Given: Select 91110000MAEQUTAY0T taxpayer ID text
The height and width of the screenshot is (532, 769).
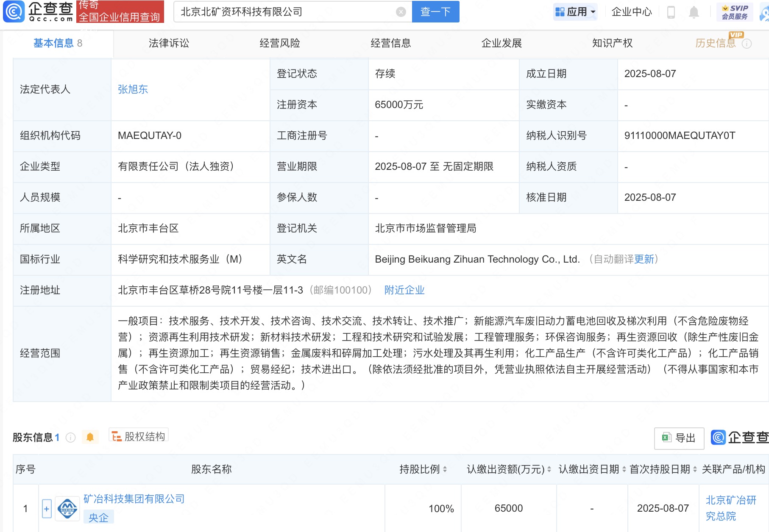Looking at the screenshot, I should tap(680, 136).
